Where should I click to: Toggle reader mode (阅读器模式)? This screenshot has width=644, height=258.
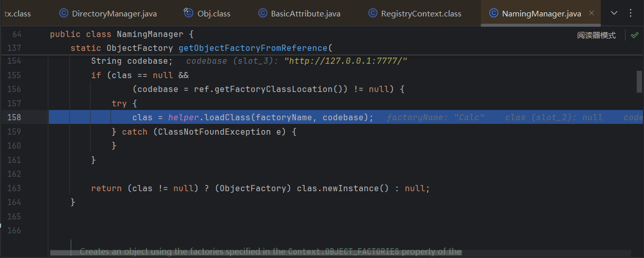596,35
